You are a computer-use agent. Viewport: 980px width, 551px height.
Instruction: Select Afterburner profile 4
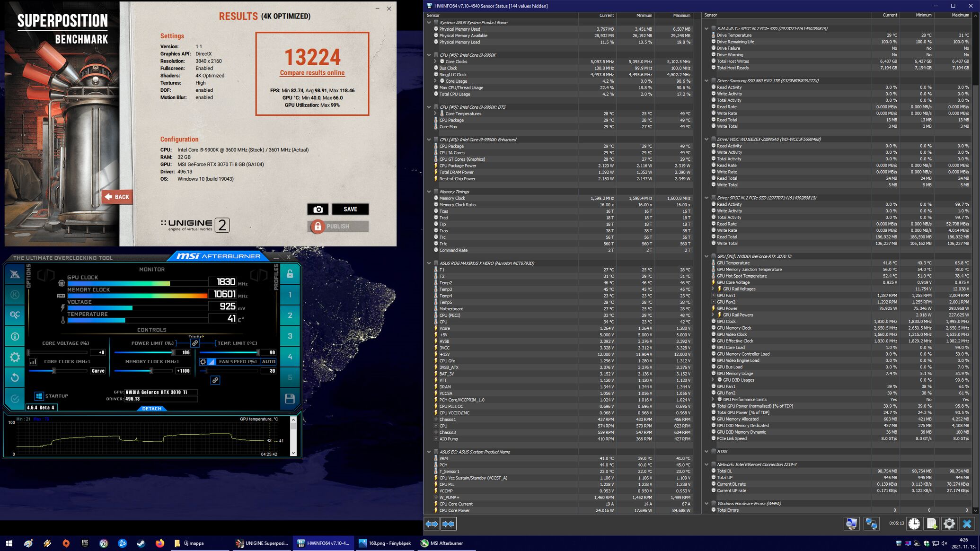point(290,357)
